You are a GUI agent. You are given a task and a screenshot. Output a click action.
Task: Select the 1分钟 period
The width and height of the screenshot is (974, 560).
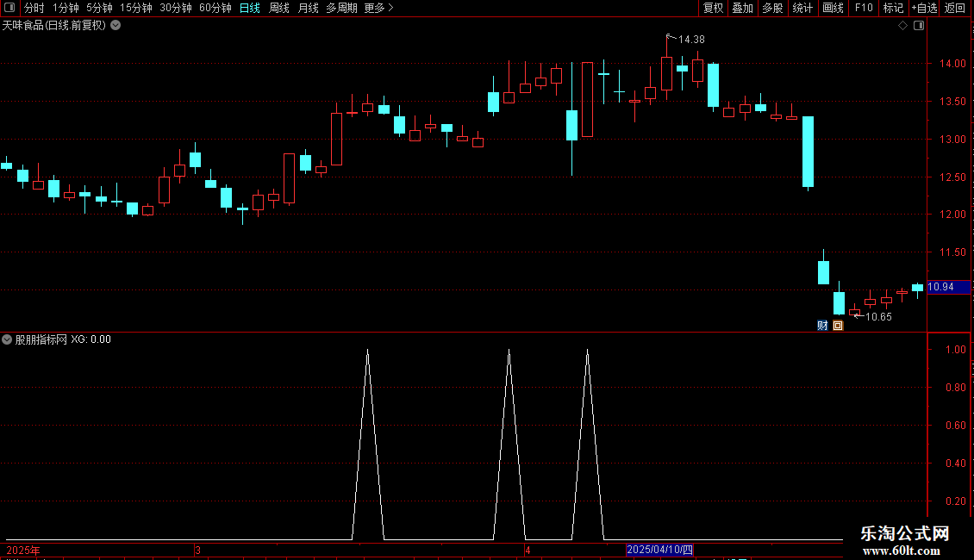(66, 8)
